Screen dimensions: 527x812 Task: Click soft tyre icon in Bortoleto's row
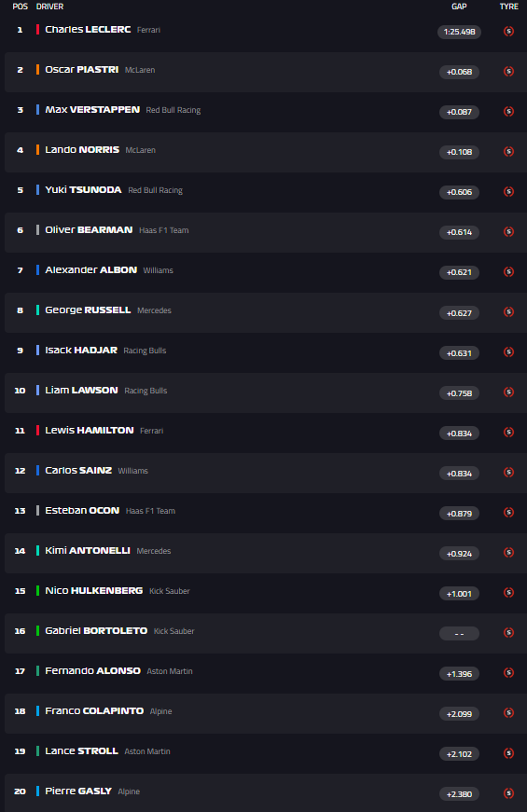coord(509,632)
